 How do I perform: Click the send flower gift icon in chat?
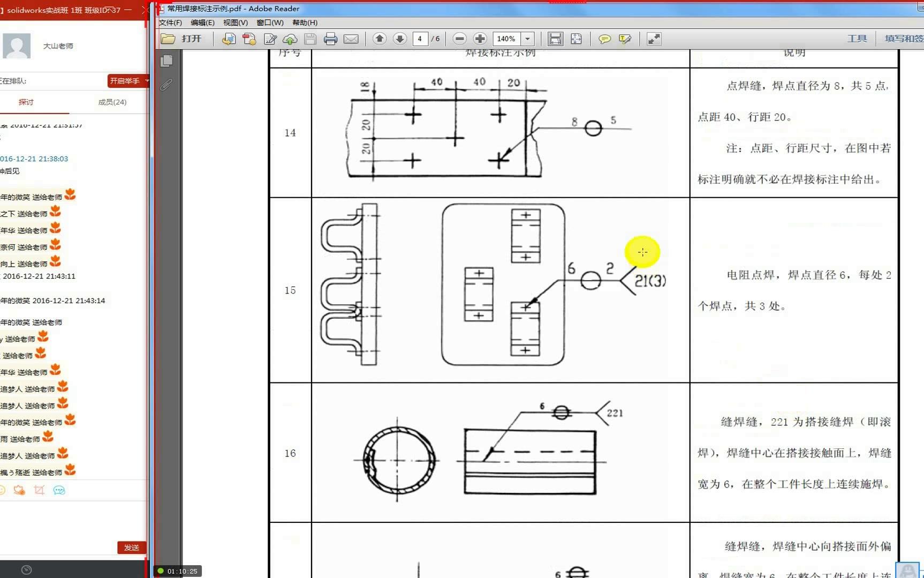(19, 490)
